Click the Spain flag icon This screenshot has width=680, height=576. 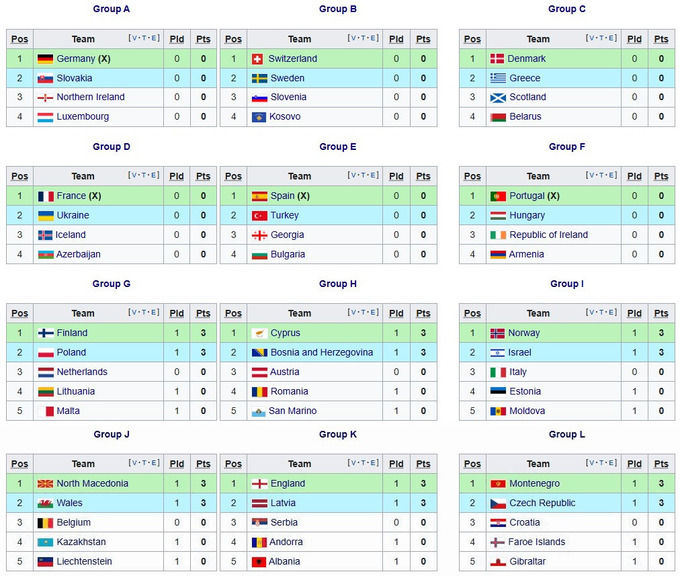click(259, 196)
